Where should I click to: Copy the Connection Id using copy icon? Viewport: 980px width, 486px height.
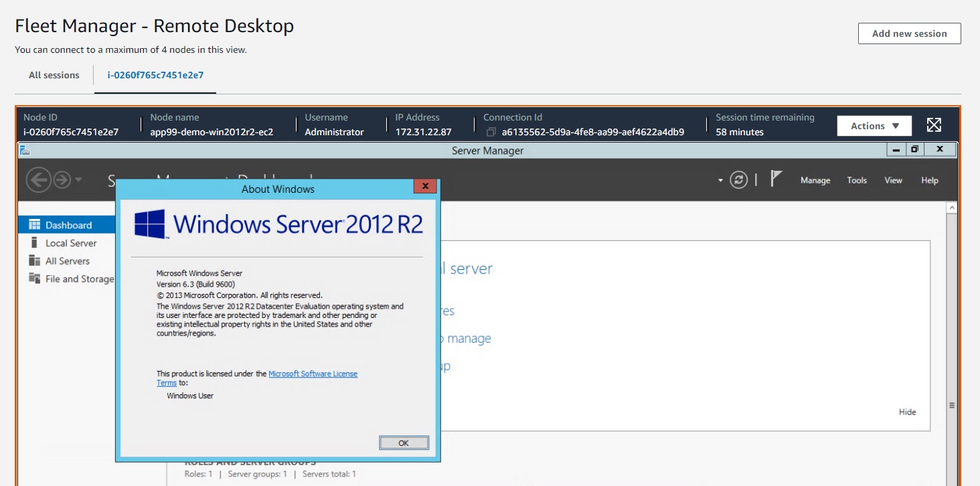[x=491, y=133]
